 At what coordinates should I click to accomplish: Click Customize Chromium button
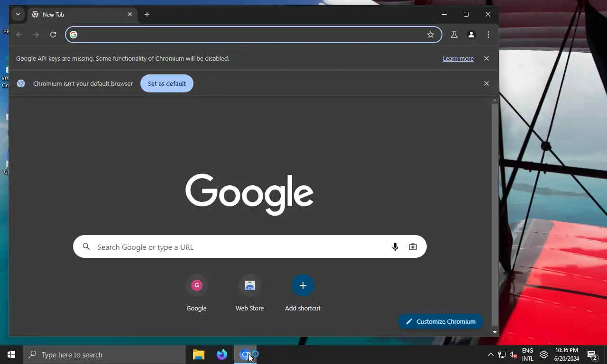[441, 321]
